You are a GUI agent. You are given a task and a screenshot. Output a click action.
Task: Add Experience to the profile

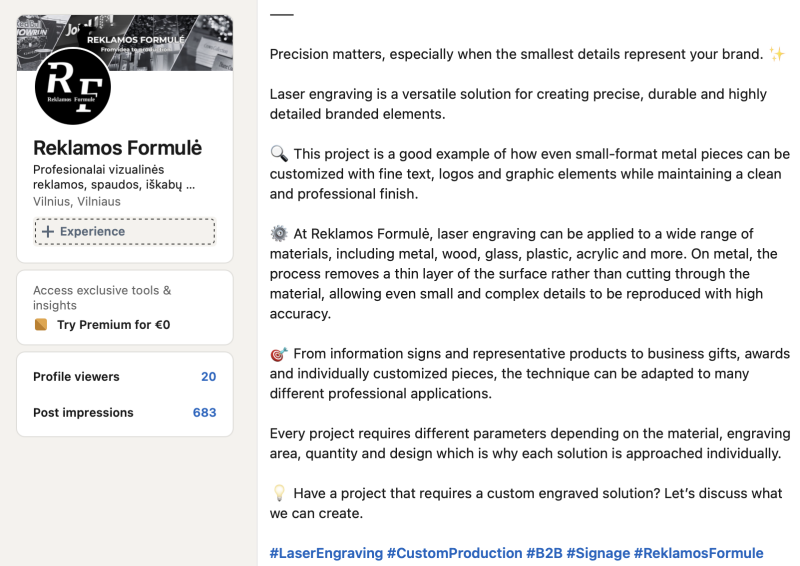[x=124, y=232]
